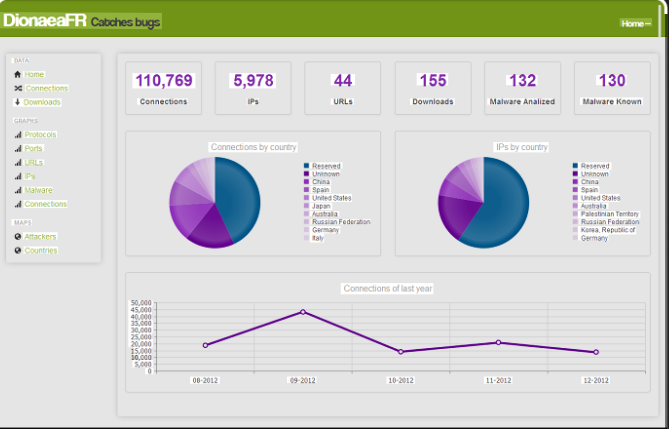Screen dimensions: 669x429
Task: Click the globe icon next to Attackers
Action: (x=17, y=236)
